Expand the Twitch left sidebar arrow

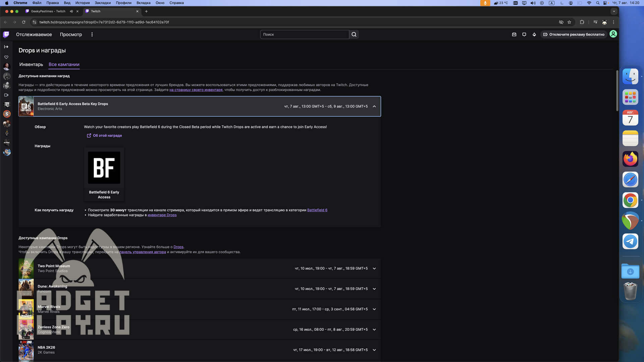[x=6, y=47]
